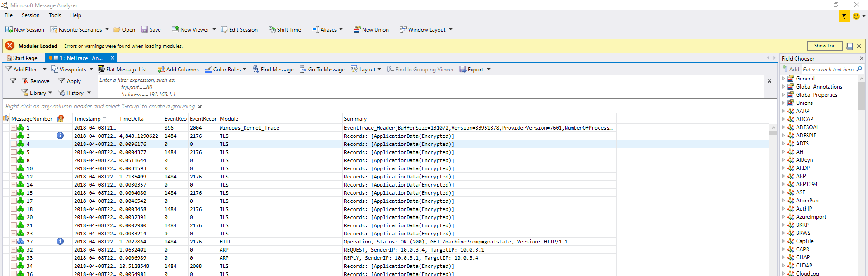
Task: Expand Global Annotations tree node
Action: tap(784, 87)
